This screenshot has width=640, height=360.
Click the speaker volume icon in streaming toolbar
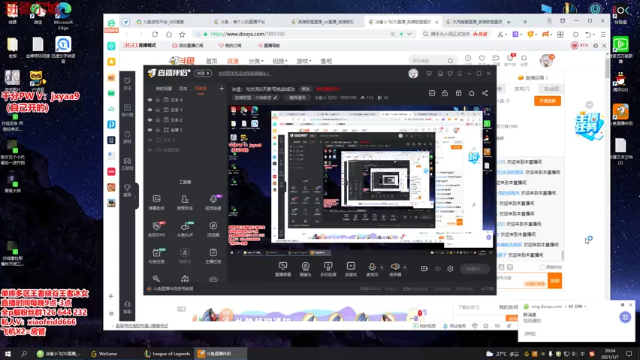[x=395, y=267]
